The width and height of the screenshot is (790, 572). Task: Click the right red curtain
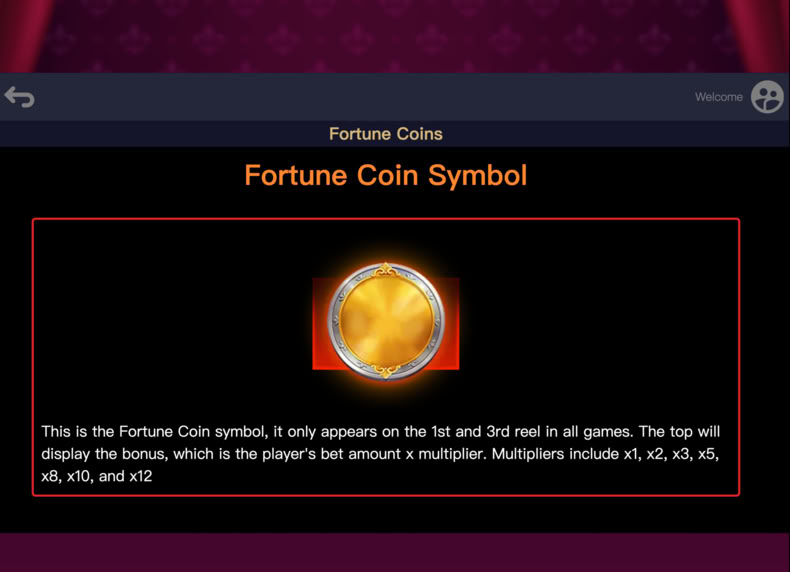(761, 35)
